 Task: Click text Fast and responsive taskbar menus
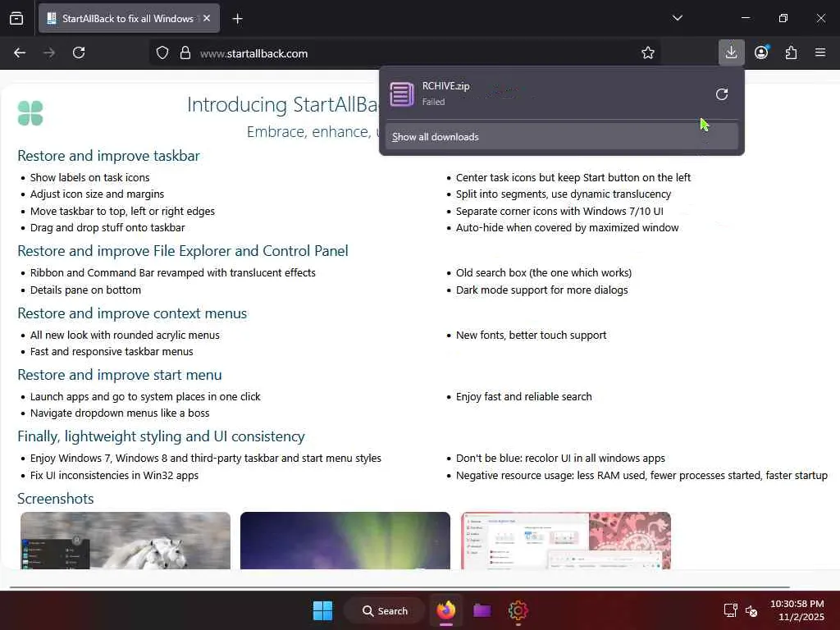coord(112,352)
